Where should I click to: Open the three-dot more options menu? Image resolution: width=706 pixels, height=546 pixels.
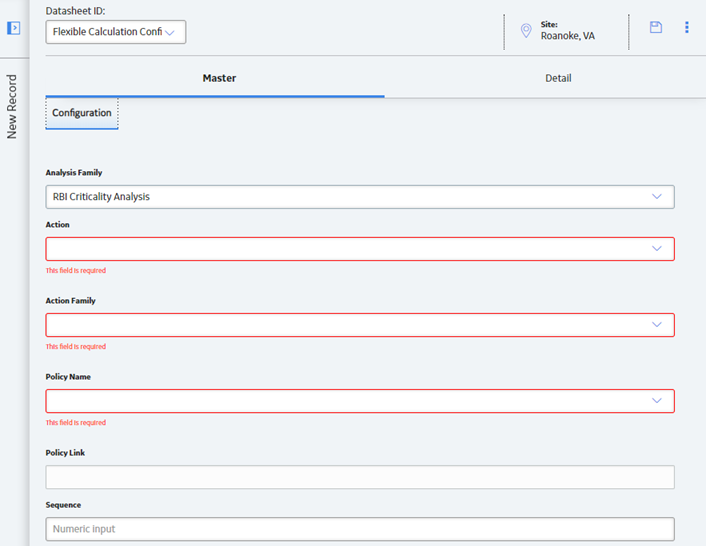[x=687, y=27]
